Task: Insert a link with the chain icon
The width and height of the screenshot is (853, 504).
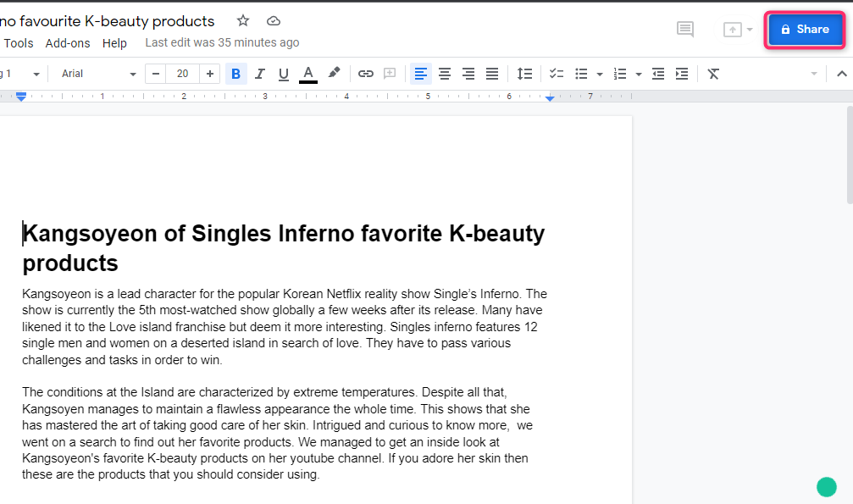Action: click(x=366, y=74)
